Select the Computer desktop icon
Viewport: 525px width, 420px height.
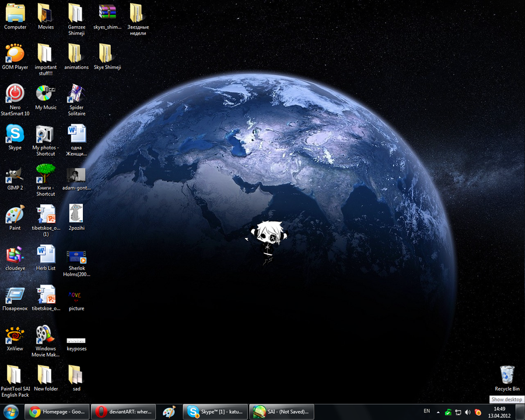(15, 17)
